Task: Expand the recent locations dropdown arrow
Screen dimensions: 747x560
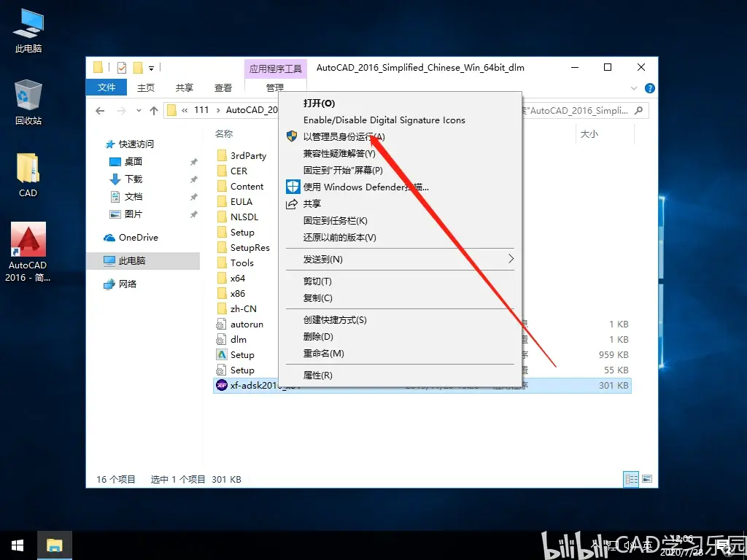Action: click(139, 111)
